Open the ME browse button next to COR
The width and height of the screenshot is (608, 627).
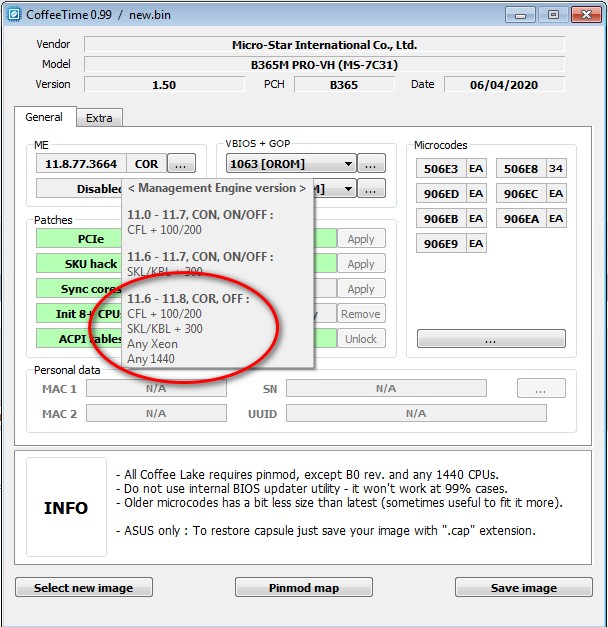[x=181, y=164]
